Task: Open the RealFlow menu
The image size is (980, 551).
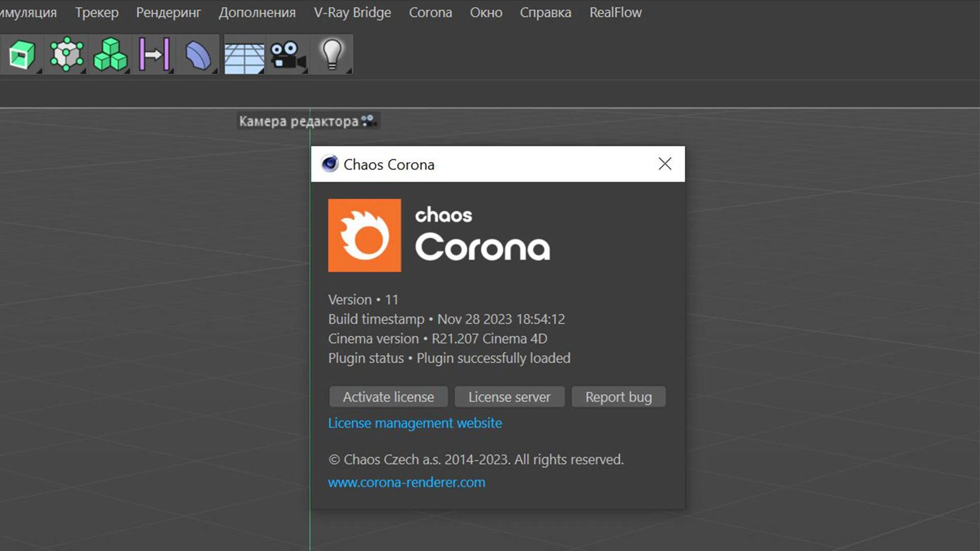Action: click(616, 12)
